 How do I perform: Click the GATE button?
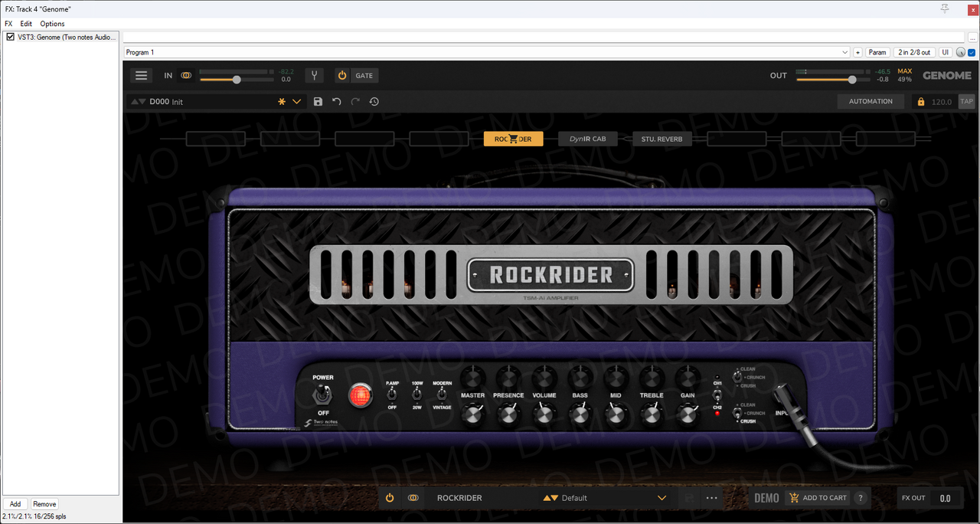tap(364, 76)
